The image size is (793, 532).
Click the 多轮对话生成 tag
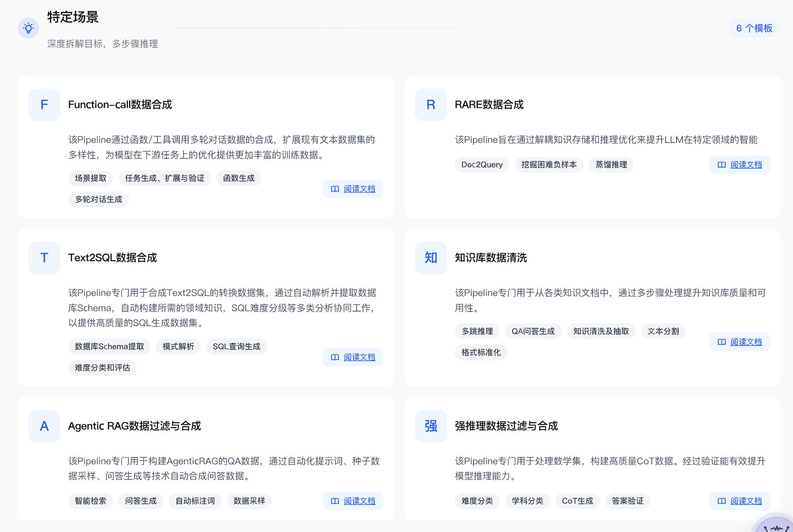coord(98,199)
